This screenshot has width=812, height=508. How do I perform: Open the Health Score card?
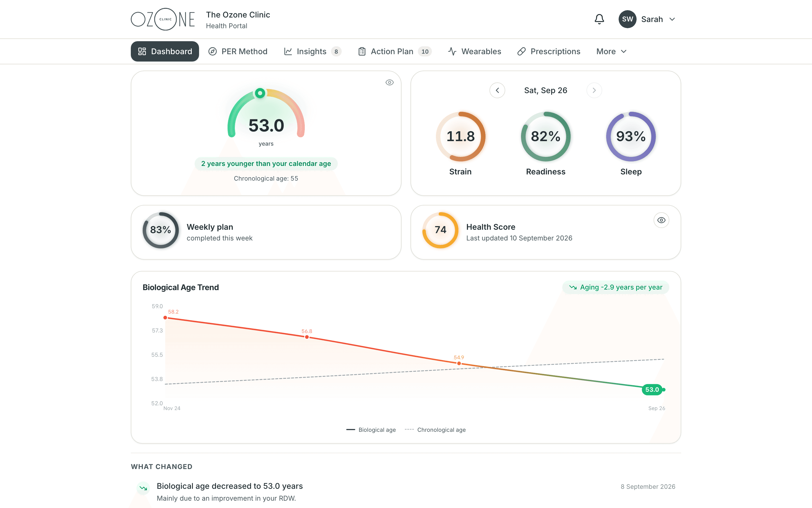tap(546, 232)
